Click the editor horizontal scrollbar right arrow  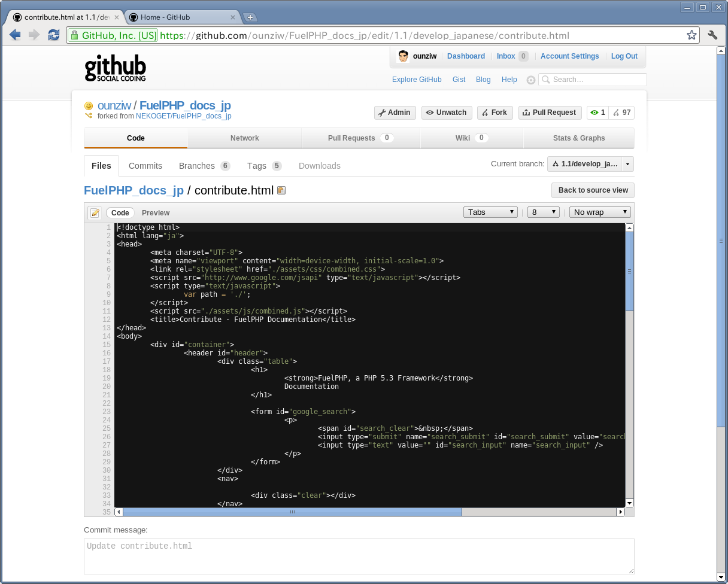coord(621,512)
